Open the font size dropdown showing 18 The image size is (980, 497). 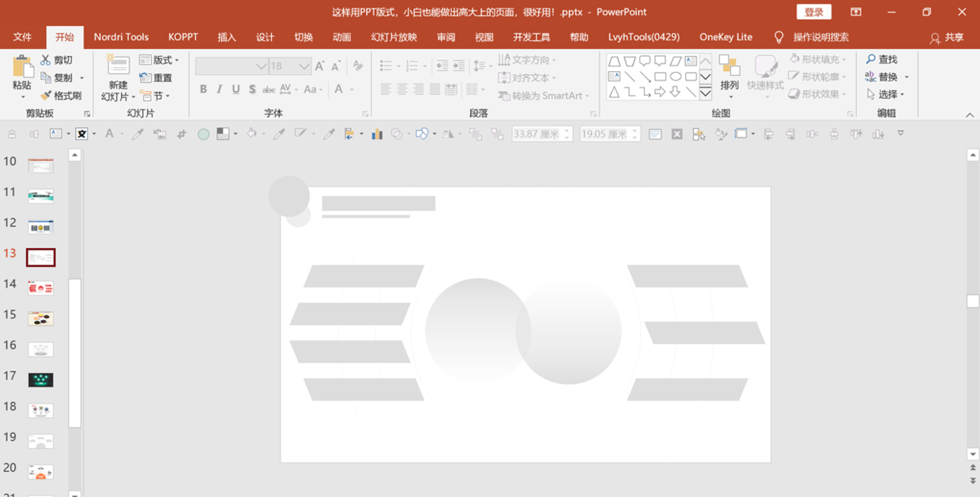click(x=304, y=66)
